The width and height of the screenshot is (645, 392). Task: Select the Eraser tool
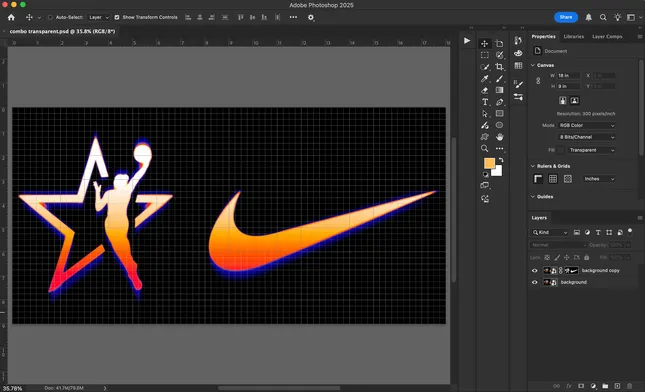[x=485, y=90]
